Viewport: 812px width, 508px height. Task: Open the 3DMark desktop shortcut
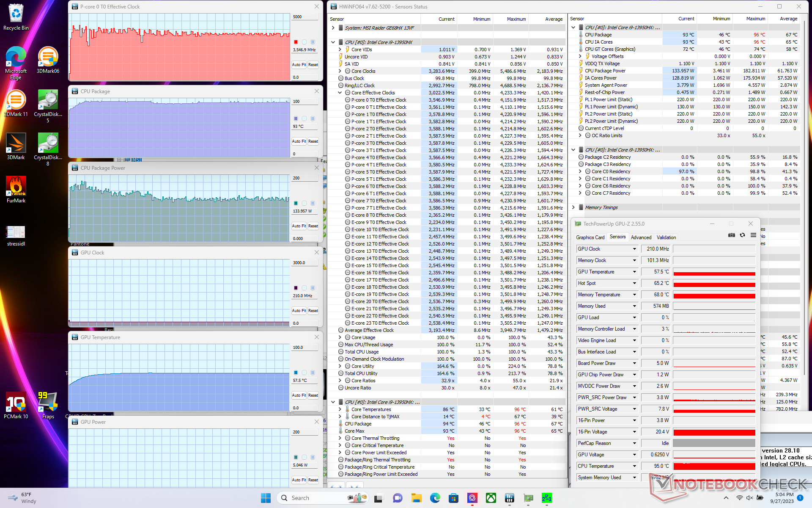[x=16, y=146]
